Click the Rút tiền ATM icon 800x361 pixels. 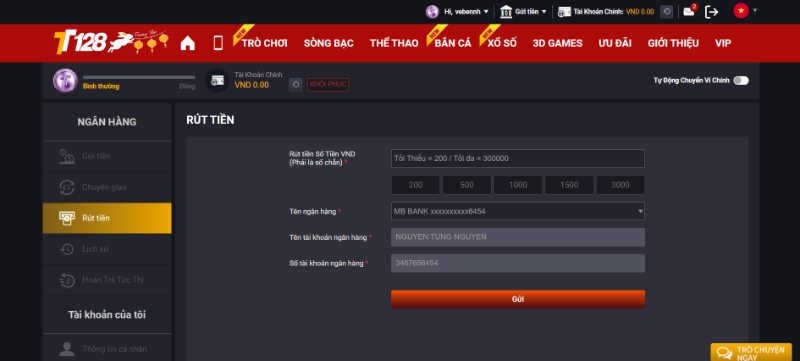pyautogui.click(x=67, y=218)
